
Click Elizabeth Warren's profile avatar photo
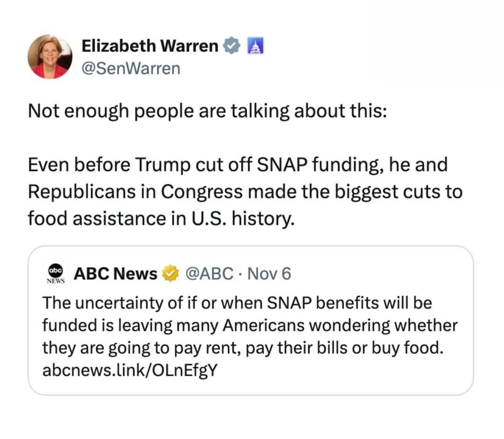coord(50,56)
